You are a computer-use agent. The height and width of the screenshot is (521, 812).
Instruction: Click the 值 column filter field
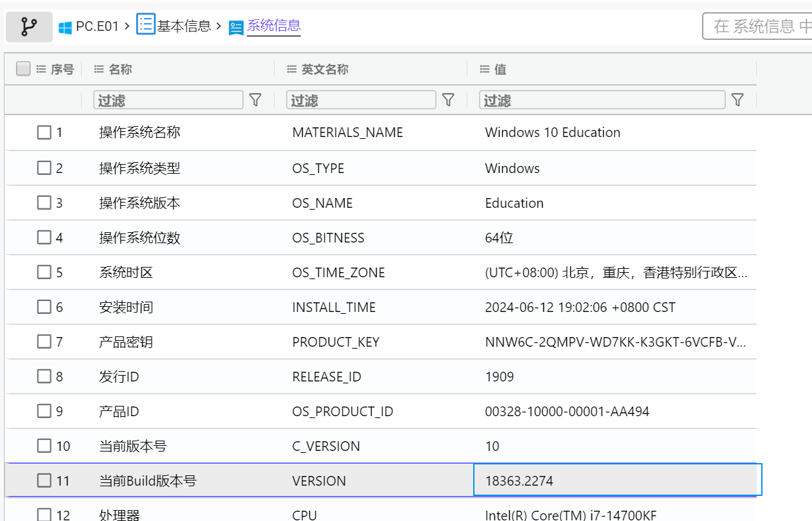602,100
